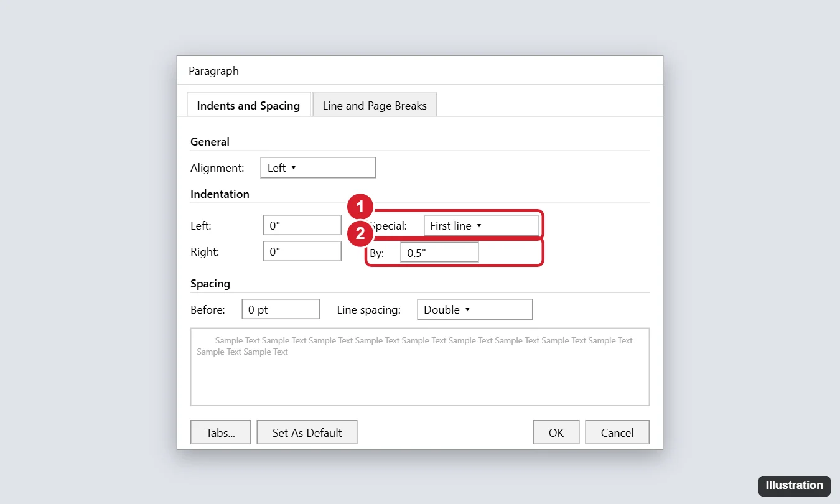Screen dimensions: 840x504
Task: Click the Tabs... button
Action: tap(221, 432)
